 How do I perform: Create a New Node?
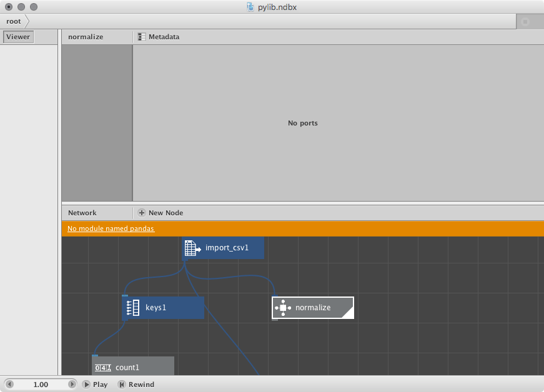[x=161, y=213]
